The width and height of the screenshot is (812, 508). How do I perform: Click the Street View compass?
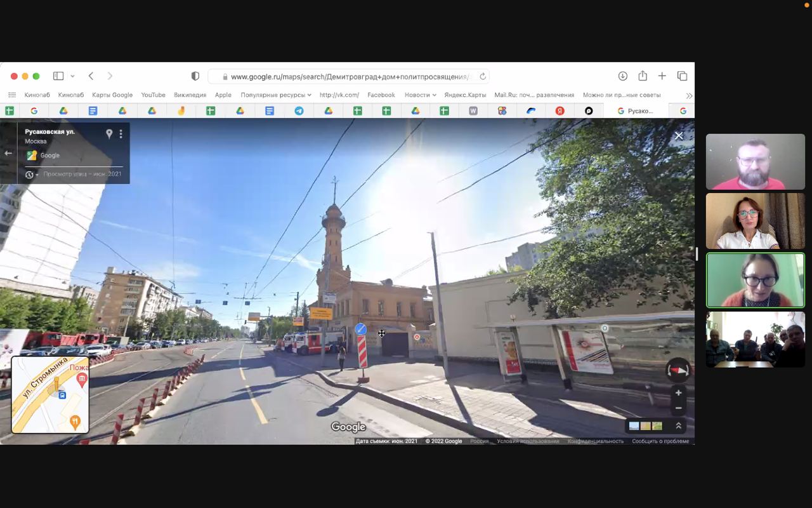tap(678, 370)
